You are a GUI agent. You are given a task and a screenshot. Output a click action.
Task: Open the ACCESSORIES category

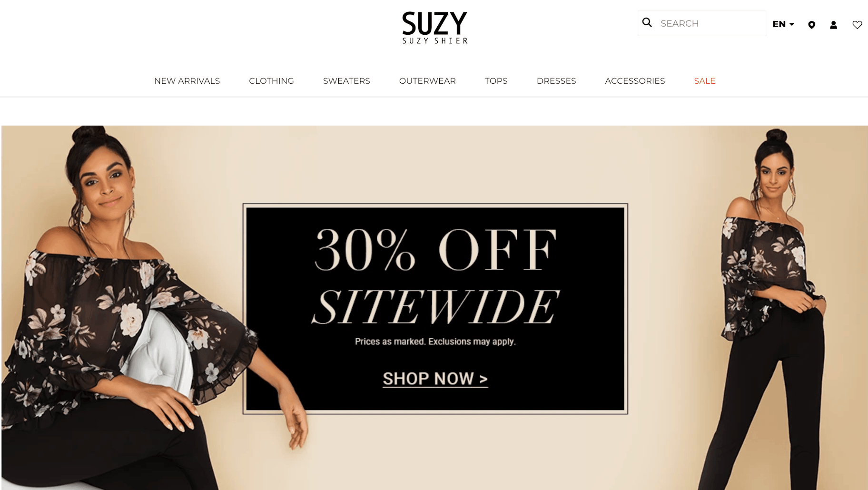coord(635,81)
